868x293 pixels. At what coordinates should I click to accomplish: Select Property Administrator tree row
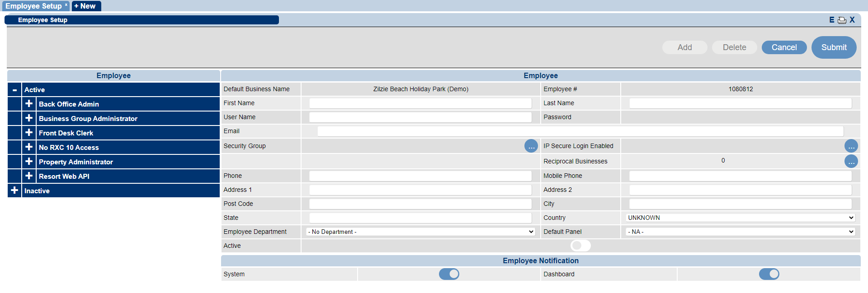128,162
